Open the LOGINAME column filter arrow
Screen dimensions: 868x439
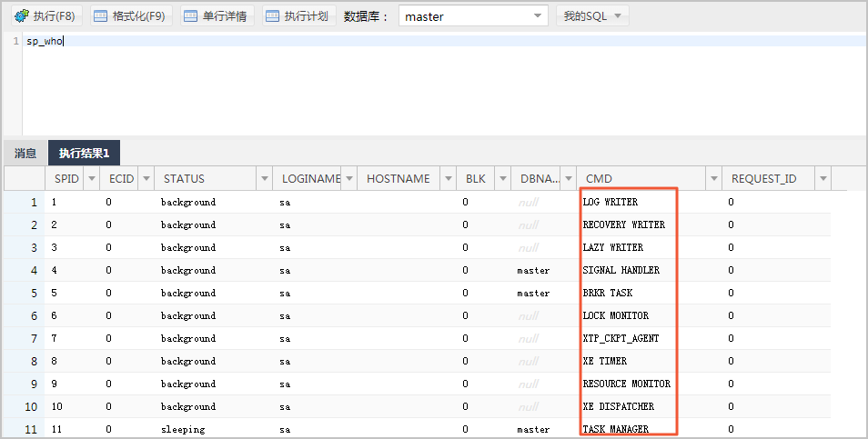coord(349,178)
